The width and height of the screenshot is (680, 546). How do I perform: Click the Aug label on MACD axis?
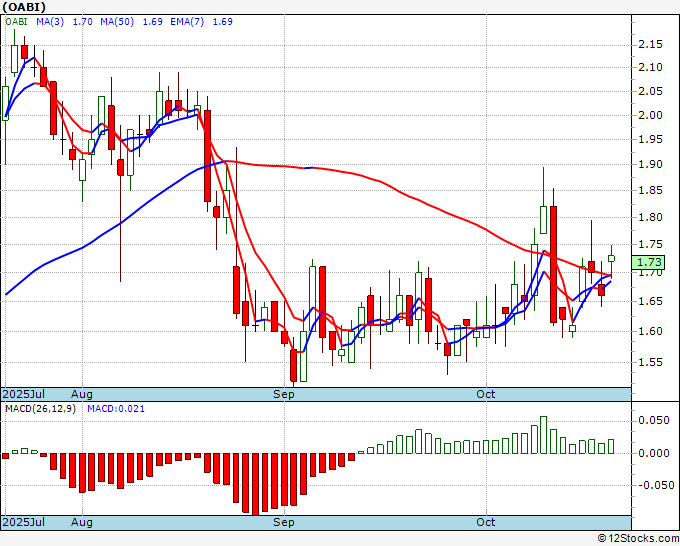coord(82,522)
